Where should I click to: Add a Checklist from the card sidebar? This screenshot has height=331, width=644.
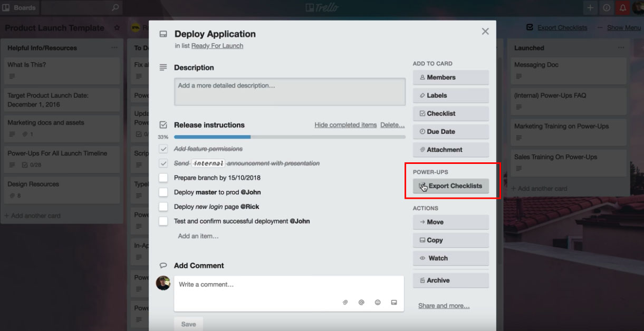451,113
